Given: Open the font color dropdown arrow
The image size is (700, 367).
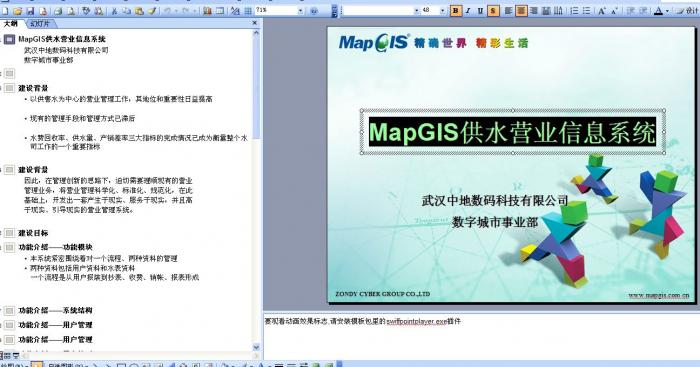Looking at the screenshot, I should pos(667,11).
